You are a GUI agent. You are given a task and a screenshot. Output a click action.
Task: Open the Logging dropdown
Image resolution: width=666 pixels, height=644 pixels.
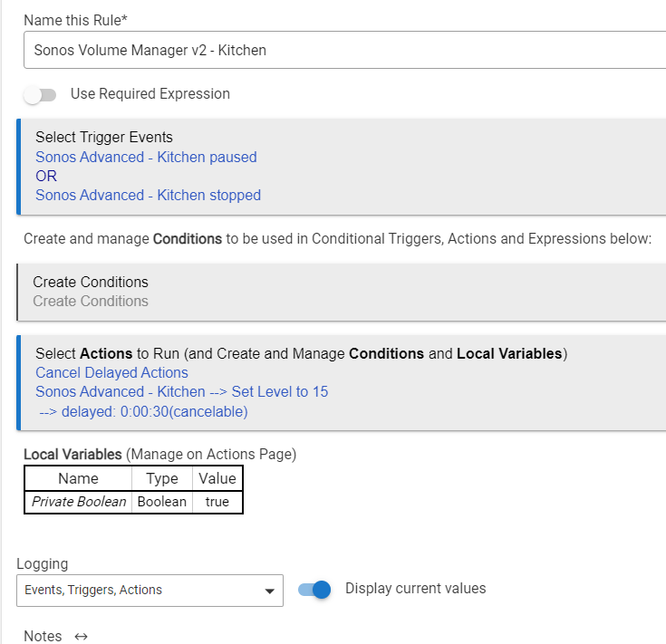click(150, 591)
